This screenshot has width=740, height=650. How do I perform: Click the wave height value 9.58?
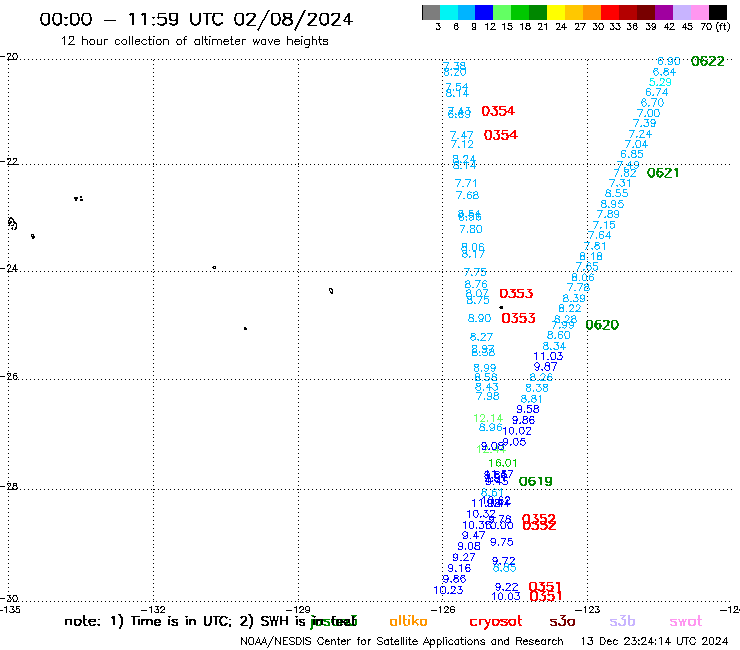[528, 409]
